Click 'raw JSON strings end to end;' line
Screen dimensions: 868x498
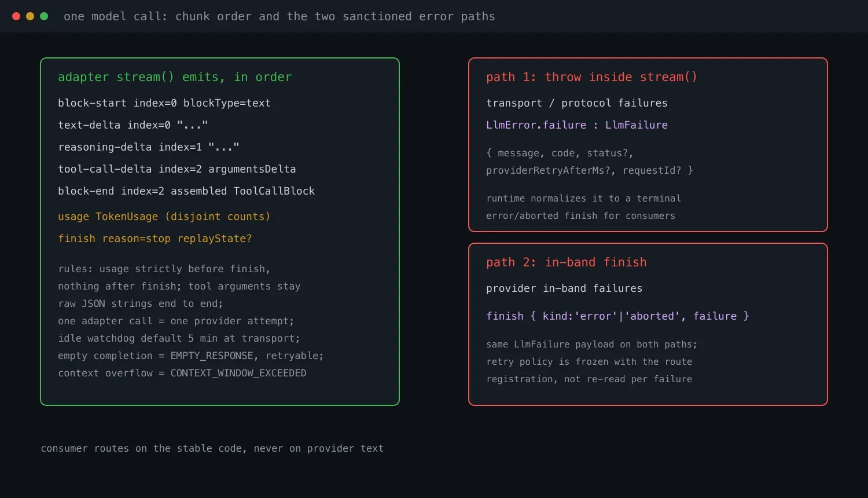(x=141, y=303)
